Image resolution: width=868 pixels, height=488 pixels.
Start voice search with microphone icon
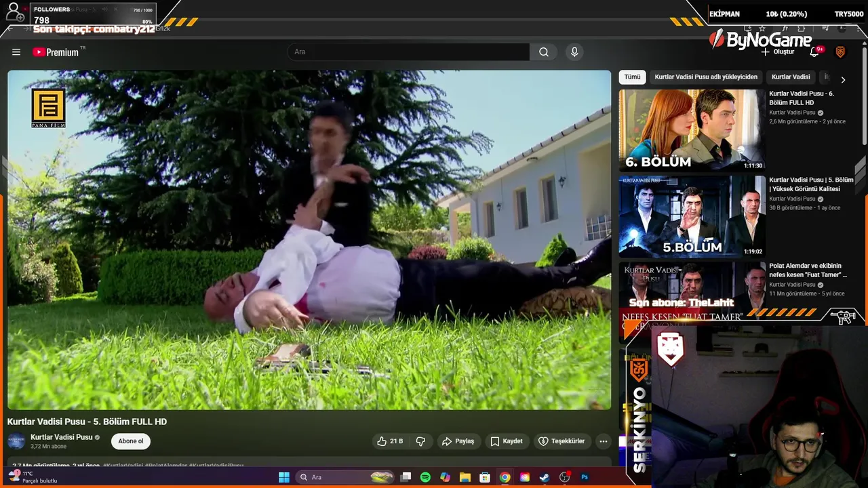574,52
